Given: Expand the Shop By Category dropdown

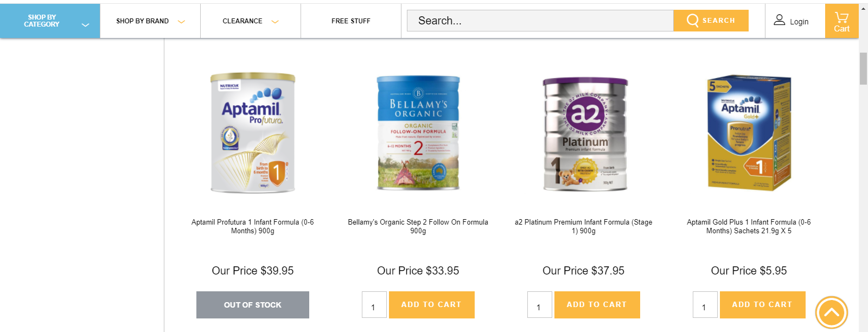Looking at the screenshot, I should click(x=85, y=24).
